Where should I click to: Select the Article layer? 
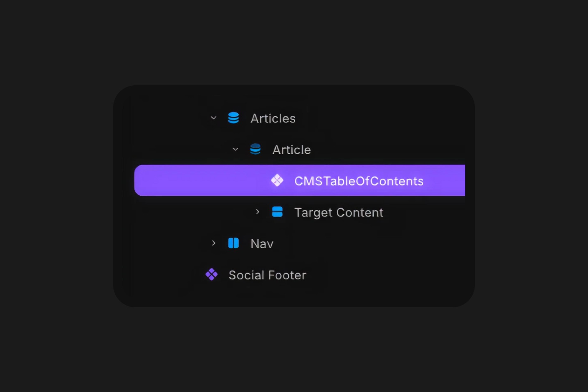point(291,149)
